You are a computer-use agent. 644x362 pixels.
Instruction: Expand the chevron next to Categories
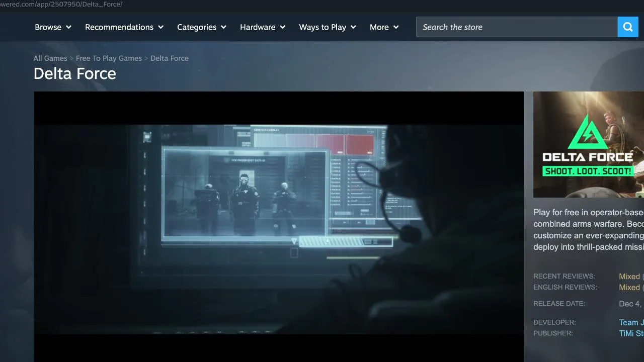(x=224, y=27)
